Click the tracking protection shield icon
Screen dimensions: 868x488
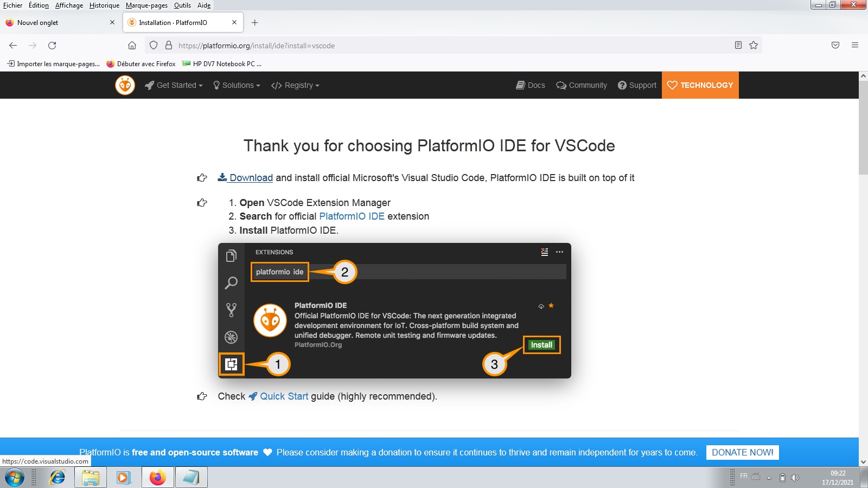pyautogui.click(x=154, y=46)
